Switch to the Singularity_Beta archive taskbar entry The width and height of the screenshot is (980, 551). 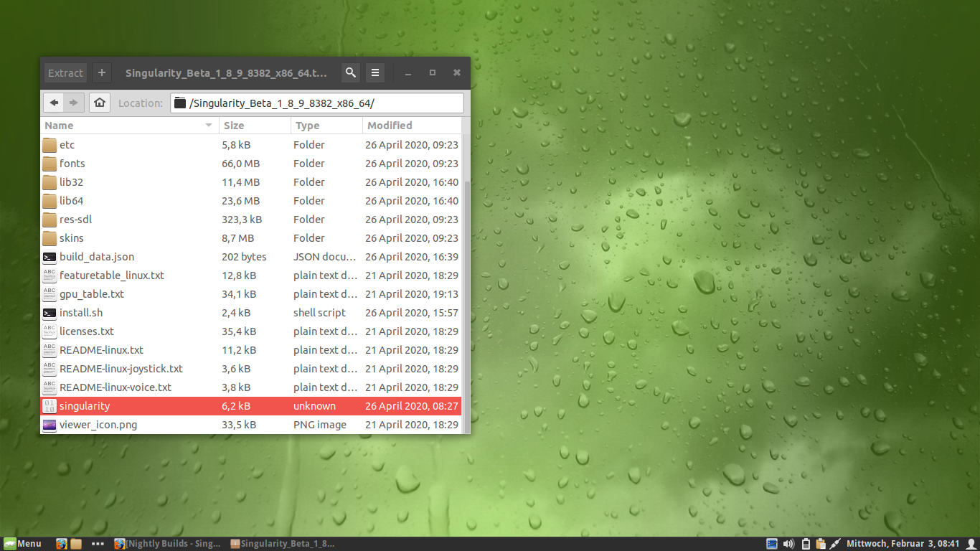click(x=282, y=544)
